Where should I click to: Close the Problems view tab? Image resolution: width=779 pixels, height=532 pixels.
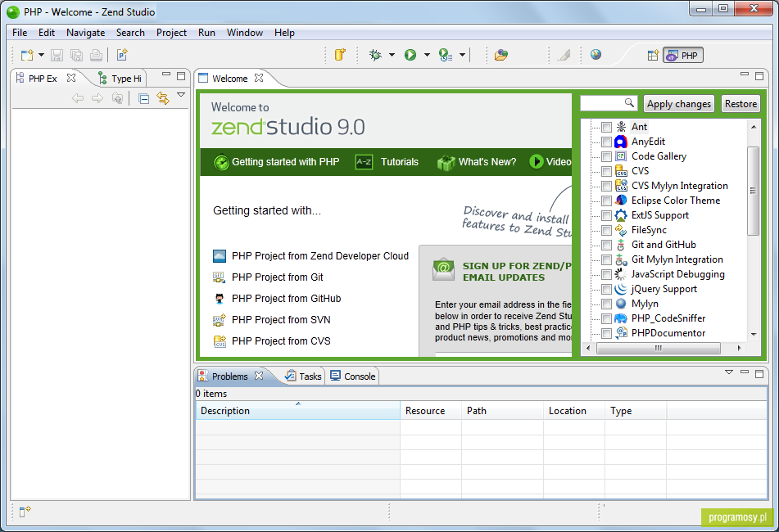pyautogui.click(x=259, y=376)
